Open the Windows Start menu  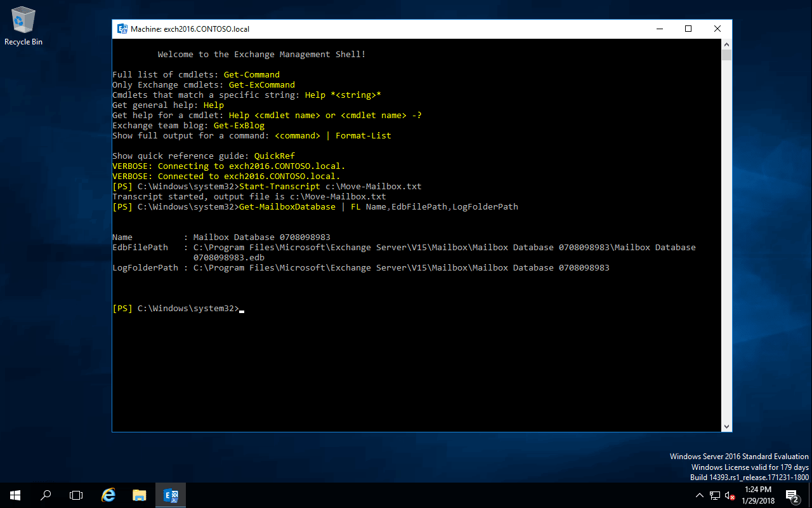15,495
